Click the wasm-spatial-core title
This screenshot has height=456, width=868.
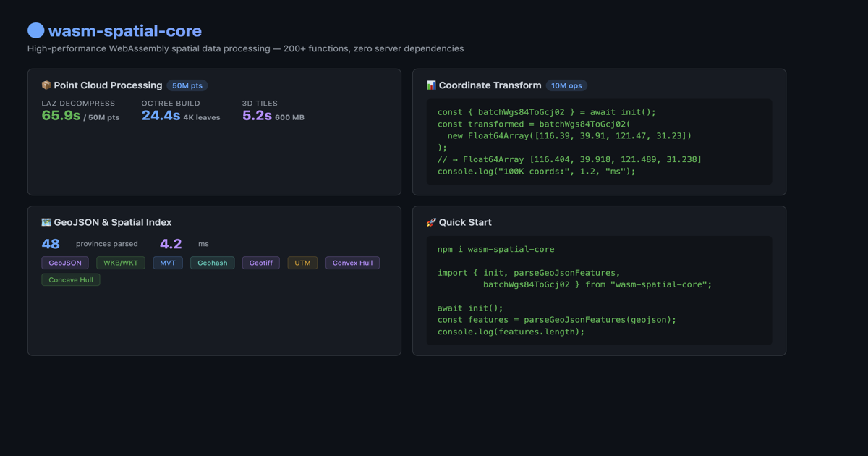(124, 30)
